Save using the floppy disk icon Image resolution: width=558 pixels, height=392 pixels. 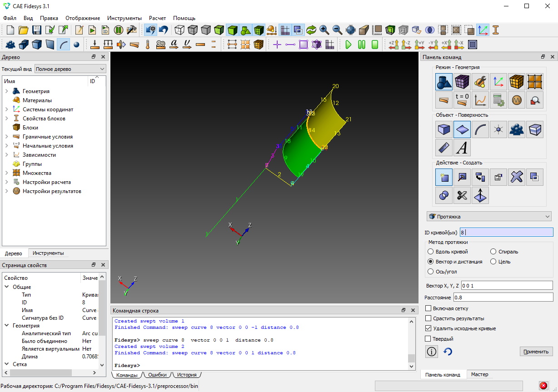(x=37, y=30)
